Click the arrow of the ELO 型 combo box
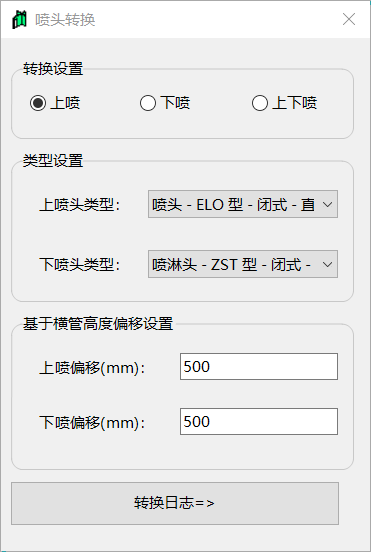Viewport: 371px width, 552px height. click(327, 204)
